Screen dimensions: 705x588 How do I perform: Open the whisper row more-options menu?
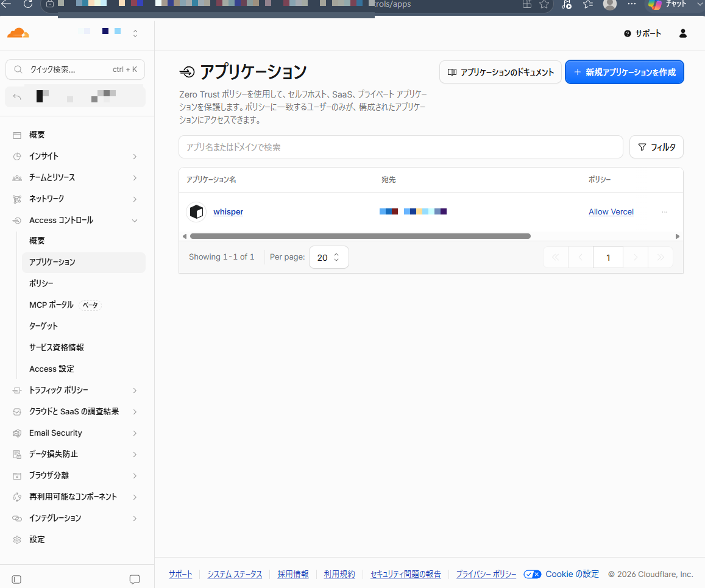(665, 211)
